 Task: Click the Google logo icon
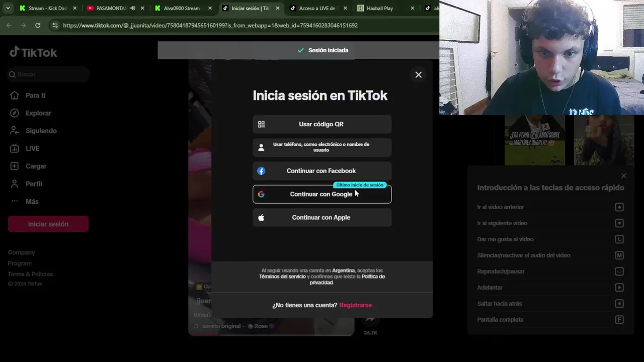(x=261, y=194)
